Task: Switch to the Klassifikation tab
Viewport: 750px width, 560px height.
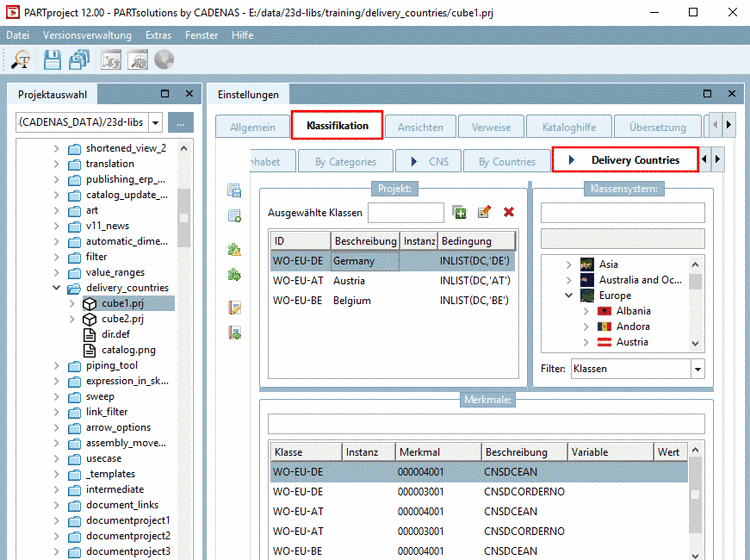Action: click(337, 126)
